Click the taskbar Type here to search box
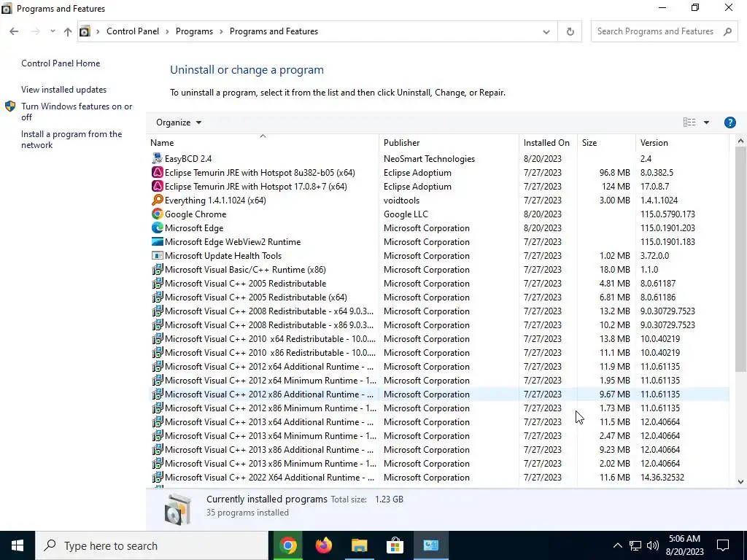Image resolution: width=747 pixels, height=560 pixels. (152, 545)
